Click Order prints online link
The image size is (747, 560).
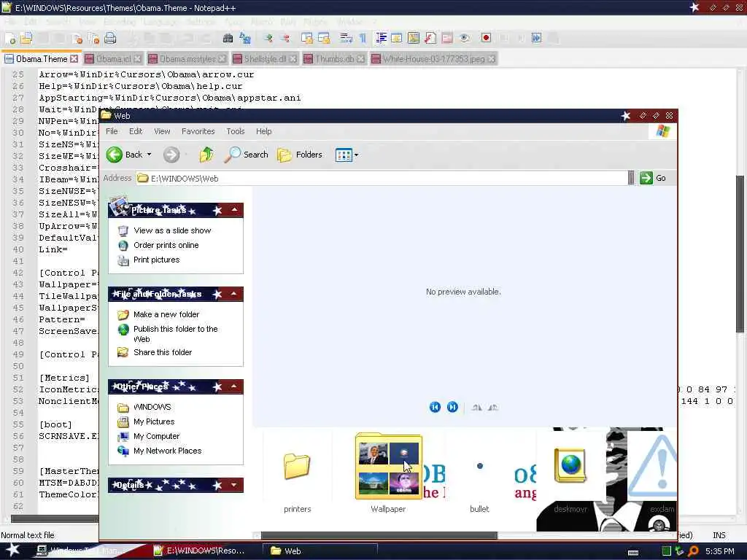166,245
